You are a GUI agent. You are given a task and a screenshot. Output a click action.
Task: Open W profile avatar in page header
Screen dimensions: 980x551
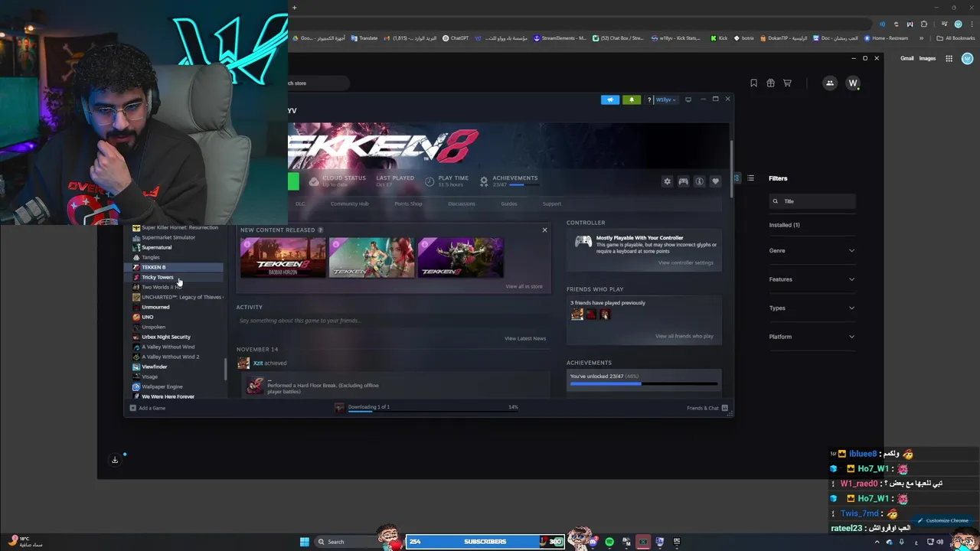[x=853, y=83]
